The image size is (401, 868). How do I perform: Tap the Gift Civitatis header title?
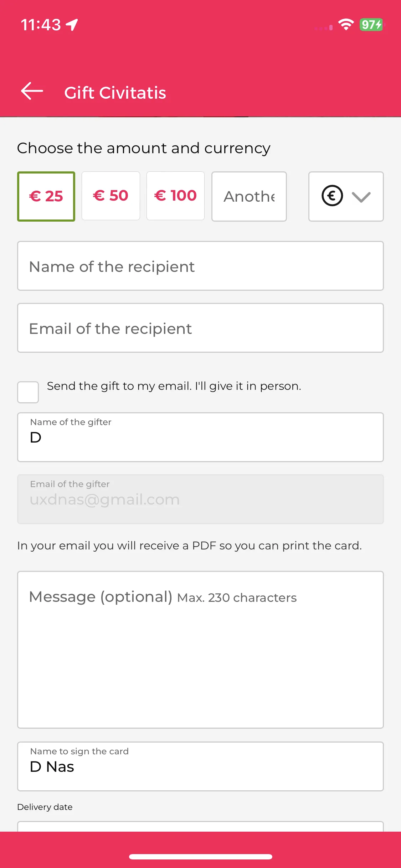pyautogui.click(x=115, y=93)
